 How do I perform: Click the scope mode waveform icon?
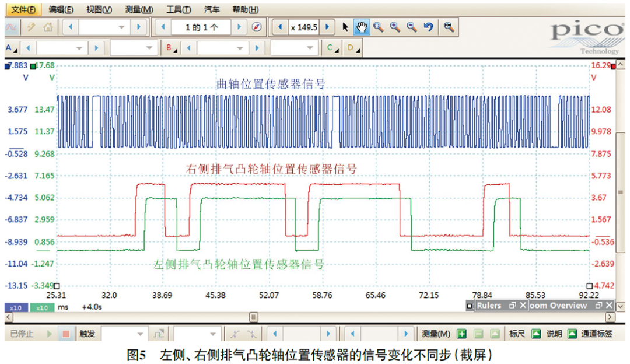(11, 27)
